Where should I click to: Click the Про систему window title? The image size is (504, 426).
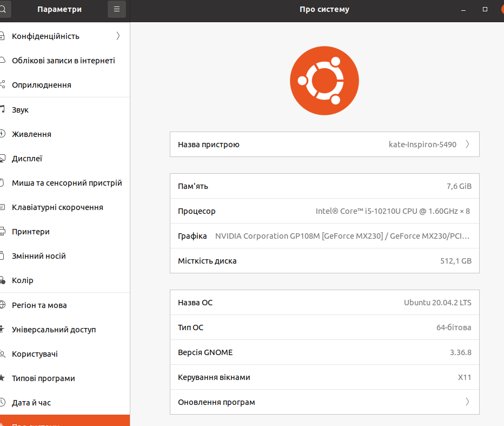(x=324, y=9)
